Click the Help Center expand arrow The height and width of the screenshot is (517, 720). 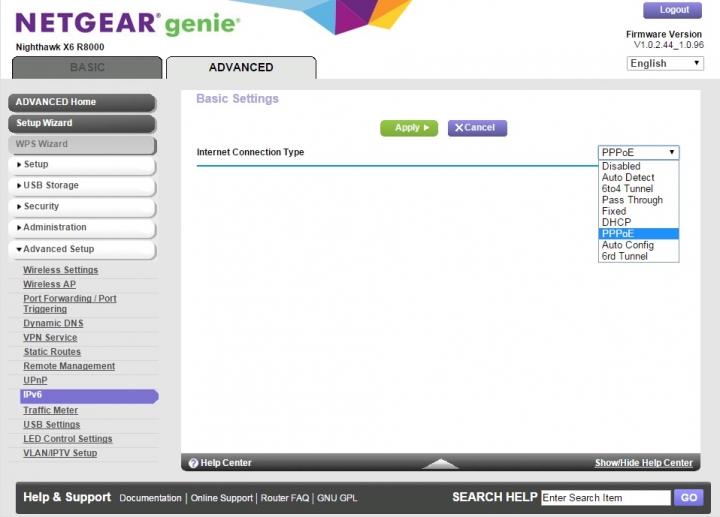pyautogui.click(x=440, y=464)
